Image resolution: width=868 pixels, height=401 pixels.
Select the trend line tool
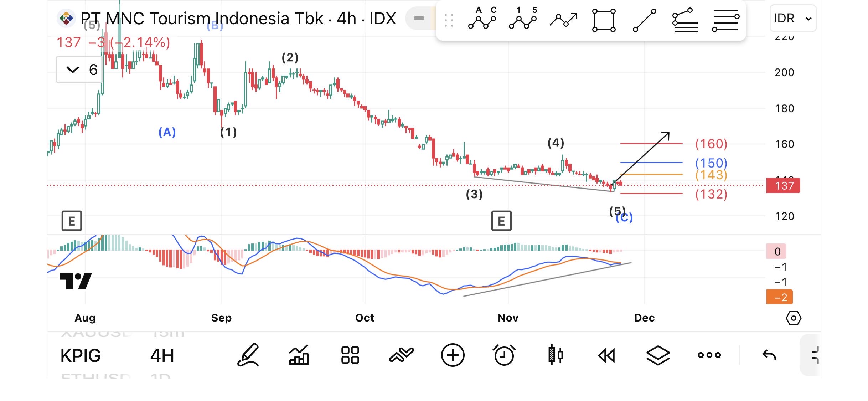click(x=644, y=20)
